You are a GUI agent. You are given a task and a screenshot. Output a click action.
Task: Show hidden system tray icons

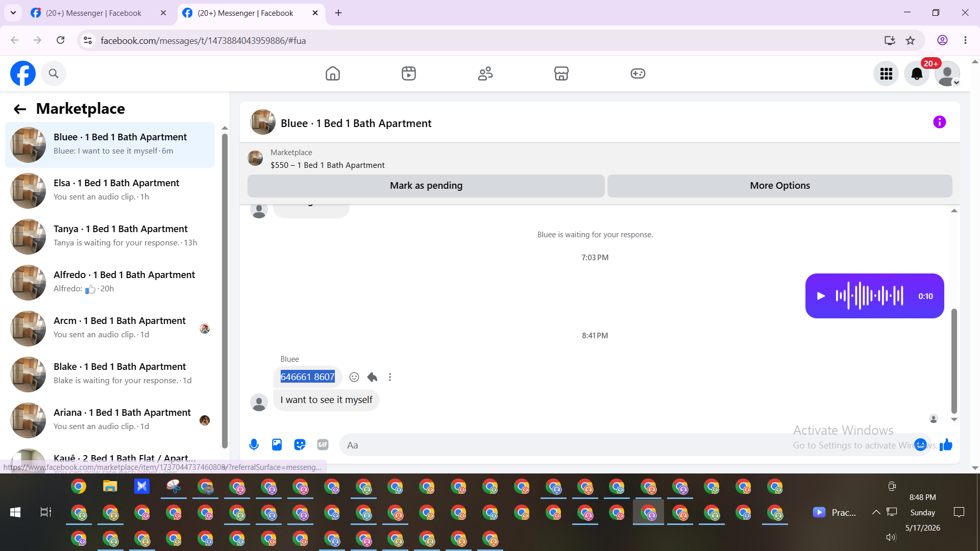[x=876, y=512]
